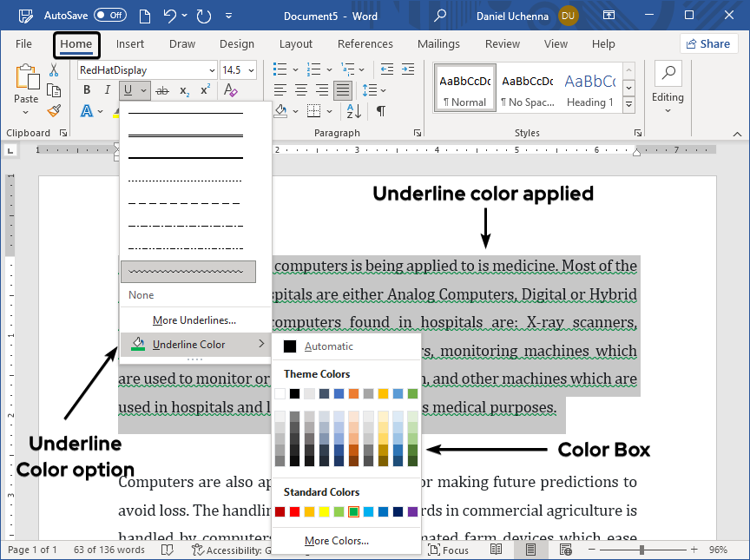
Task: Apply the Heading 1 style
Action: coord(589,89)
